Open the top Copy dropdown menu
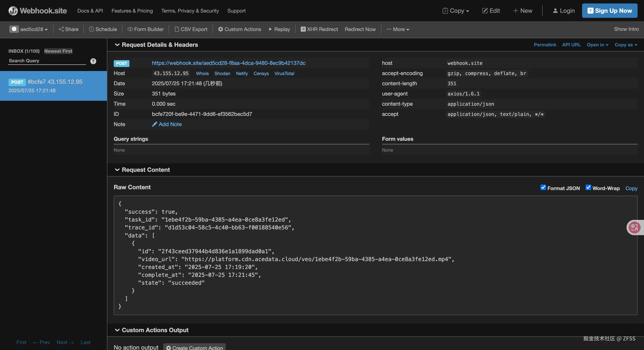The image size is (644, 350). point(456,11)
